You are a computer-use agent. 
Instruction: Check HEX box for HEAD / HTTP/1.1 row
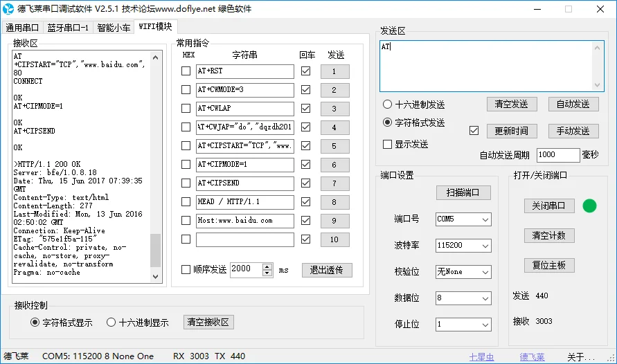pyautogui.click(x=186, y=201)
